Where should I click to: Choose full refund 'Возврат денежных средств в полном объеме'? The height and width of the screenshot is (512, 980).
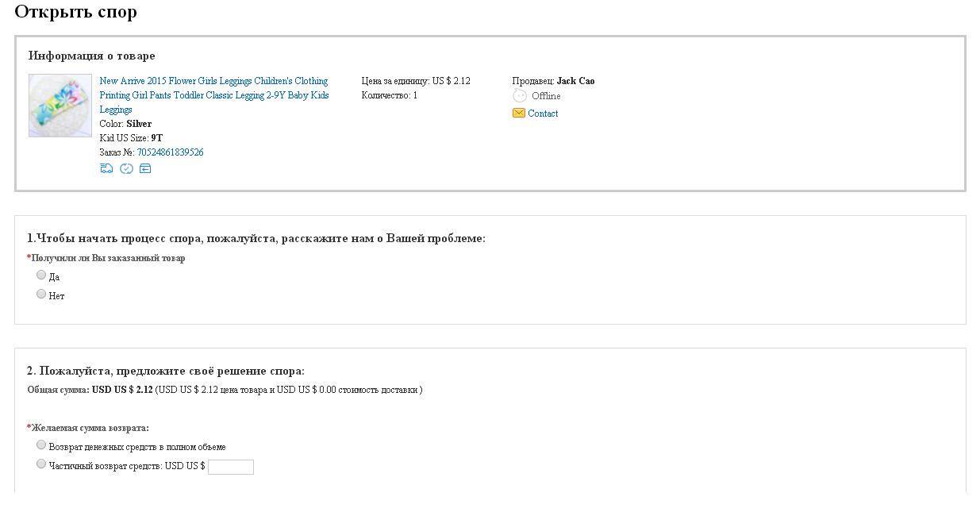pyautogui.click(x=41, y=445)
